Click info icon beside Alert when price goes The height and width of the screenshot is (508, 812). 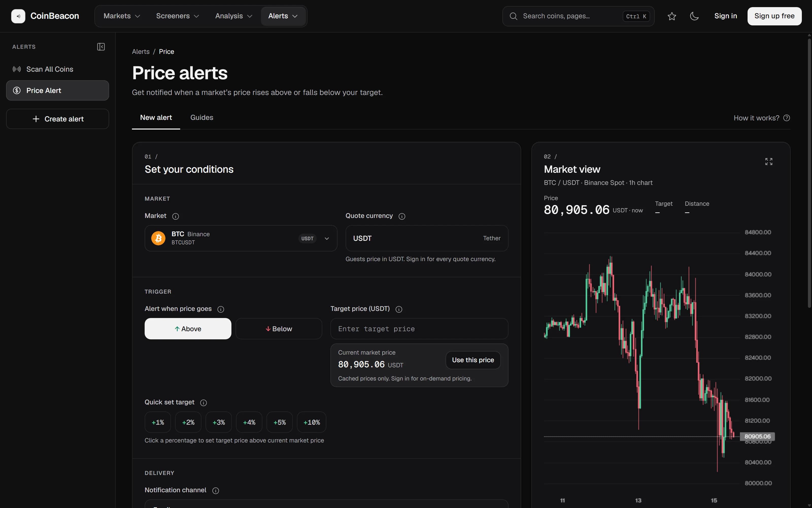tap(221, 309)
